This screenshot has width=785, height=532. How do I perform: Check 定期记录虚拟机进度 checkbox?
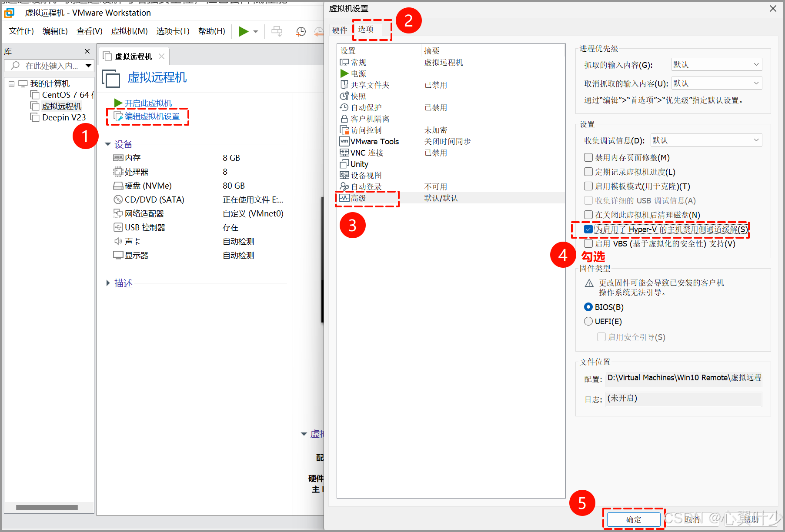[x=588, y=172]
